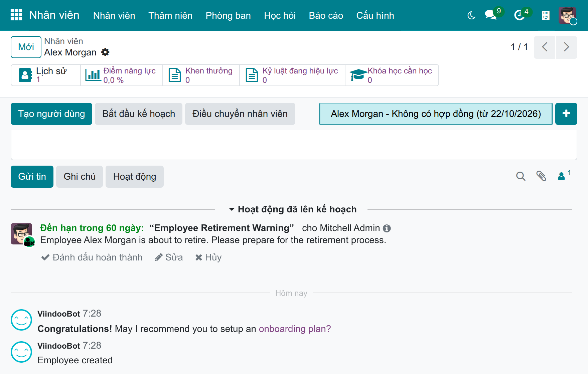
Task: Search messages with the magnifier icon
Action: [521, 176]
